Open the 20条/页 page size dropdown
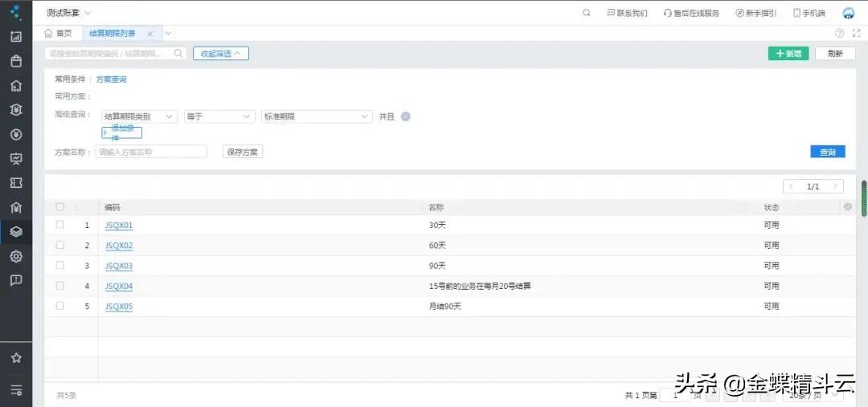 click(813, 396)
